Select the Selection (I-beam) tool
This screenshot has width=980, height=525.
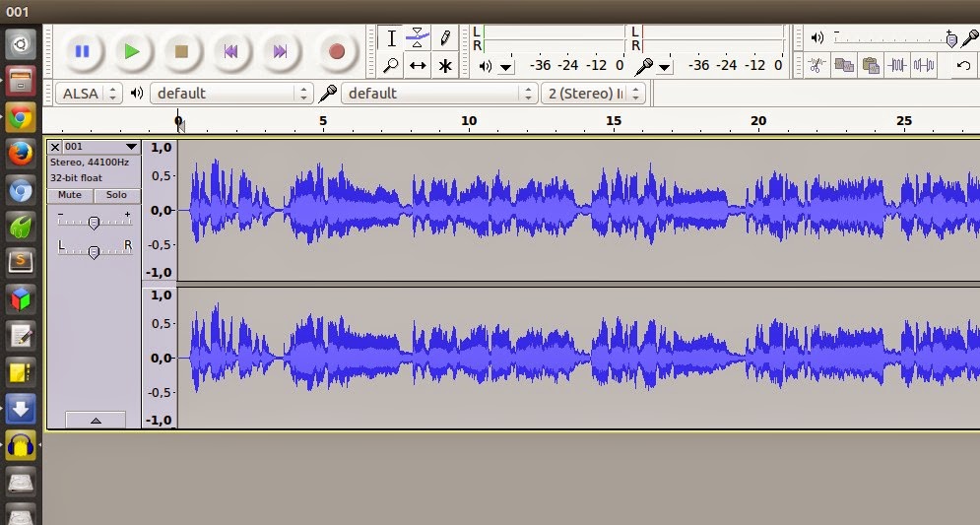391,38
